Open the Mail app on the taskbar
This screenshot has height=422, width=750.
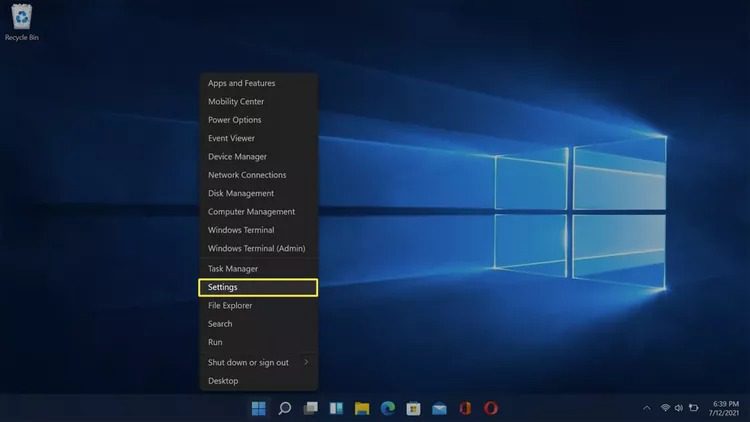pos(440,408)
